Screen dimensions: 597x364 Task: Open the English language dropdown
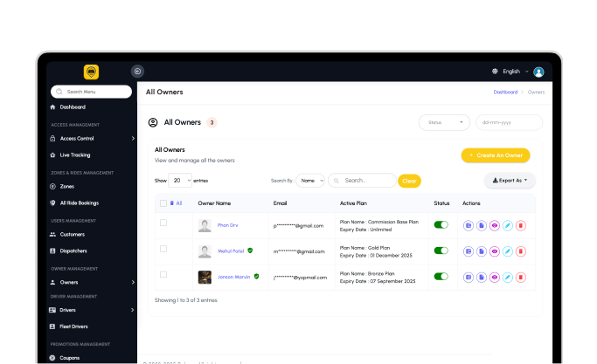[x=516, y=71]
